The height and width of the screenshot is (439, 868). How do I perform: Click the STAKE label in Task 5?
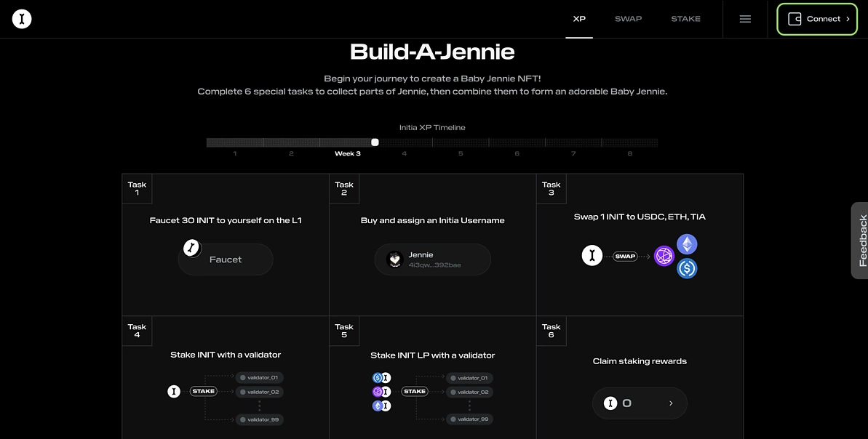tap(415, 392)
